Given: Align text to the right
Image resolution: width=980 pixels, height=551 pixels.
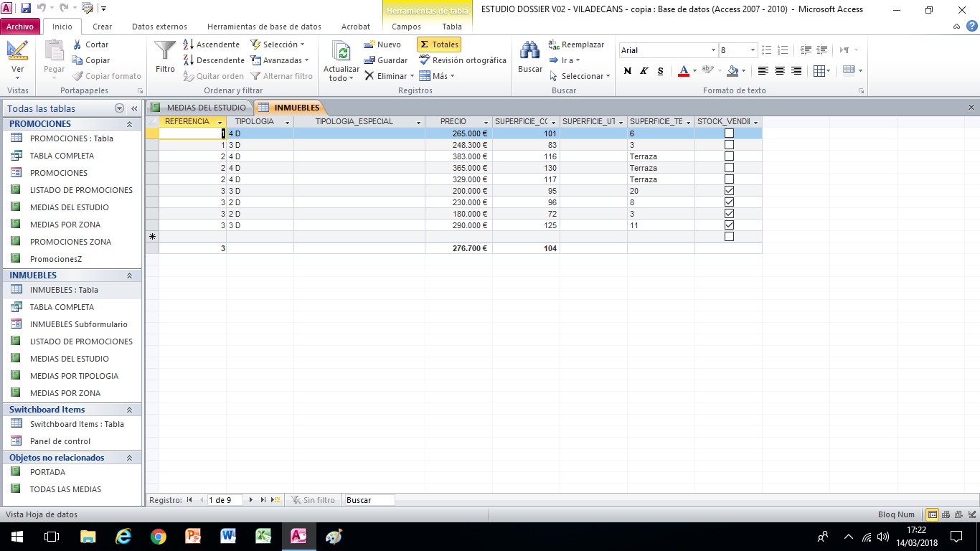Looking at the screenshot, I should (x=796, y=70).
